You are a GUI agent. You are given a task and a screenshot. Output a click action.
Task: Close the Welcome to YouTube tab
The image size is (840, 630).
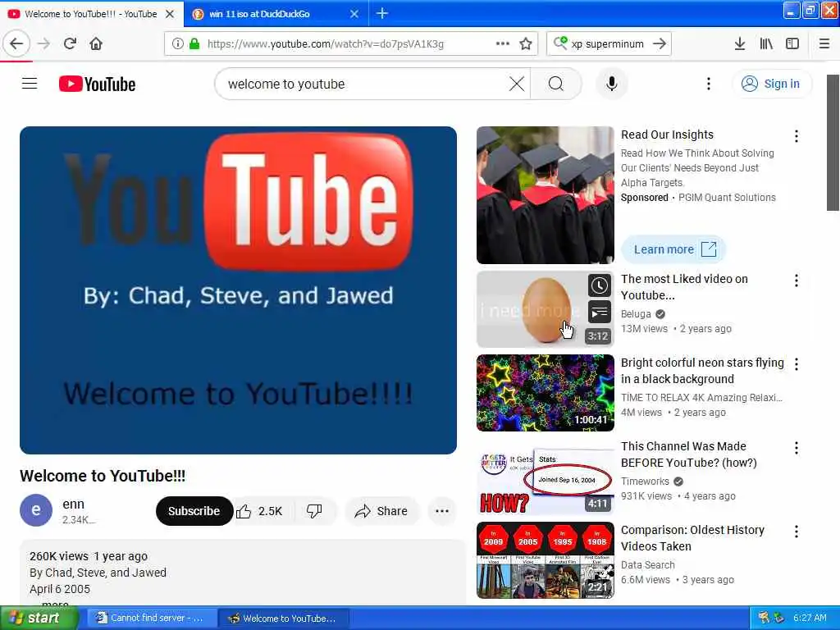(x=170, y=14)
